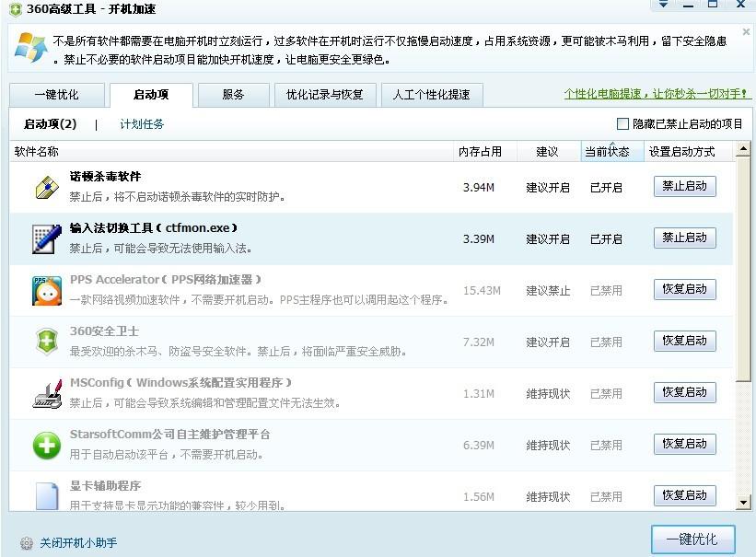Click the scrollbar up arrow

click(x=743, y=149)
